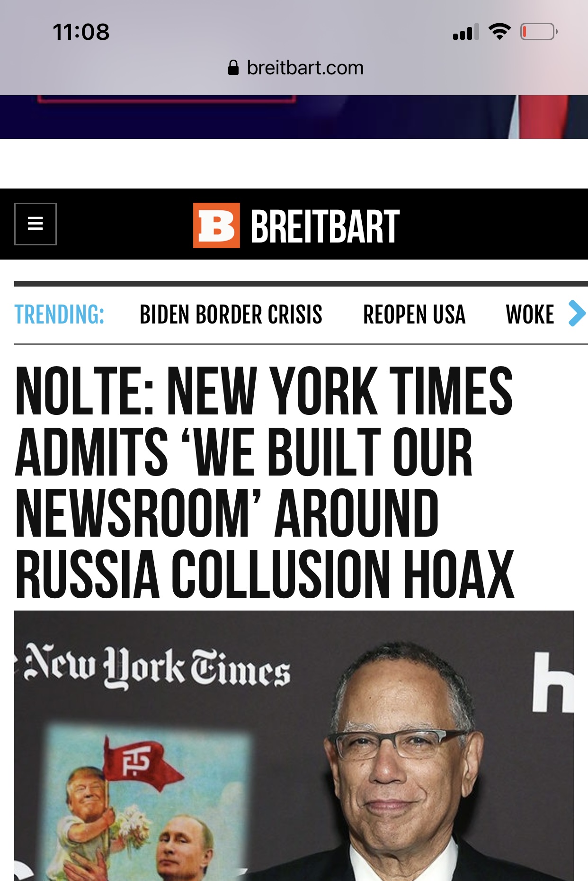Tap the BREITBART wordmark
This screenshot has height=881, width=588.
tap(325, 227)
